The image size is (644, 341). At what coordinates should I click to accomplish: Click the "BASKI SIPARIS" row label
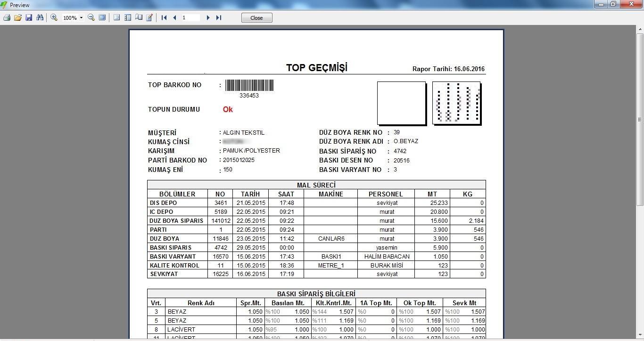click(x=171, y=248)
